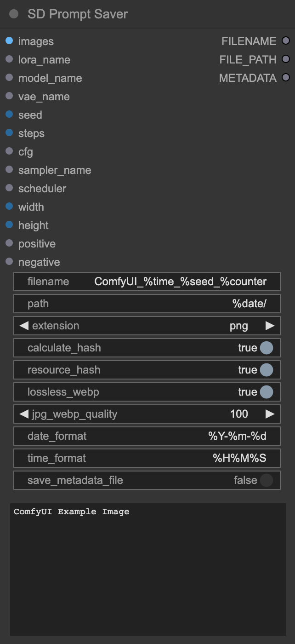Image resolution: width=295 pixels, height=644 pixels.
Task: Click the METADATA output socket
Action: (286, 78)
